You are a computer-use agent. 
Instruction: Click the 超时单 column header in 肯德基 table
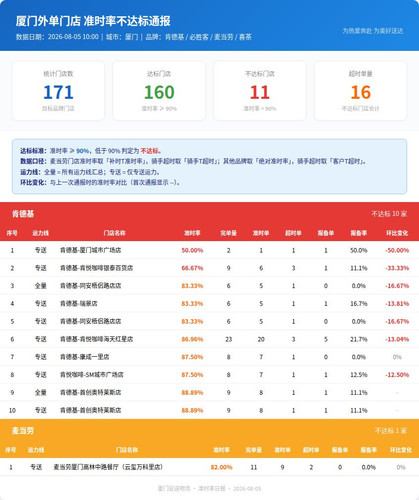293,233
